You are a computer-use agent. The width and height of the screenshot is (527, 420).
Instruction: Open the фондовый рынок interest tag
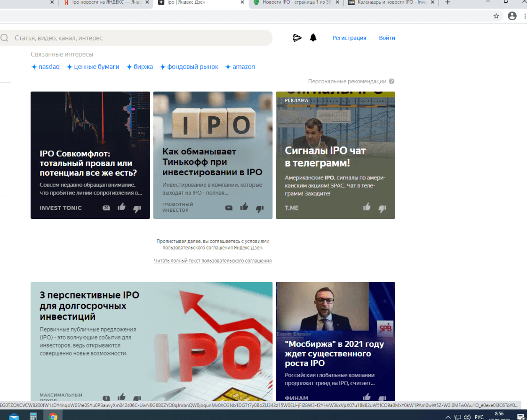click(189, 66)
